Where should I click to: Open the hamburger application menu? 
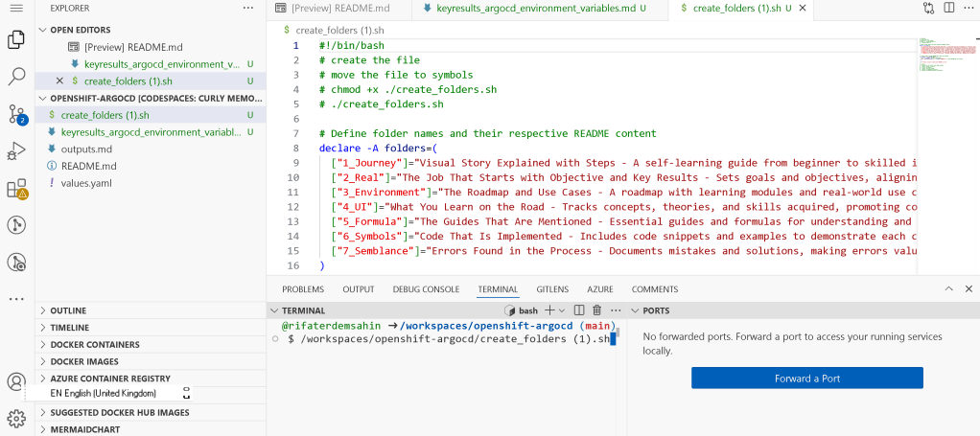click(17, 8)
